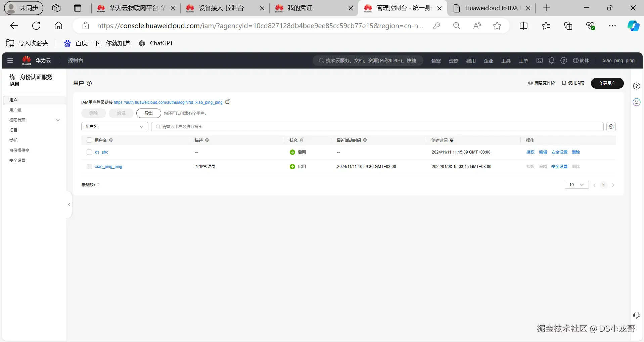Viewport: 644px width, 342px height.
Task: Sort table by 创建时间 column
Action: point(452,140)
